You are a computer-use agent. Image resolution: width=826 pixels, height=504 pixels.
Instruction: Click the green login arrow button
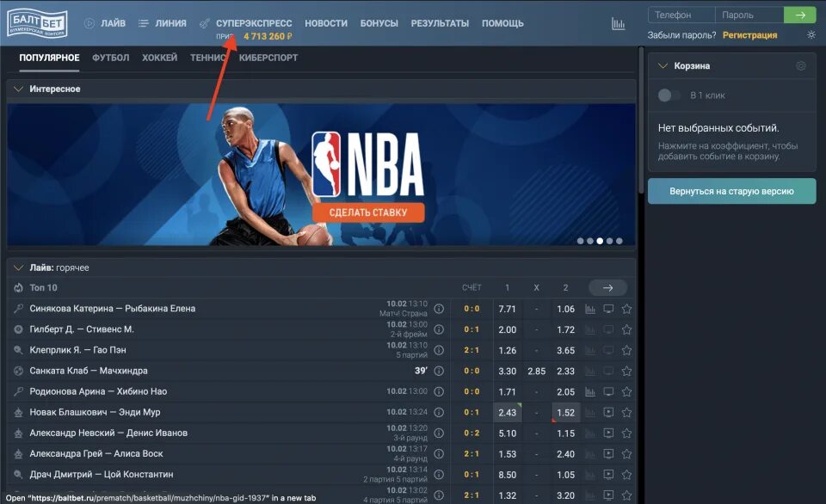point(799,15)
